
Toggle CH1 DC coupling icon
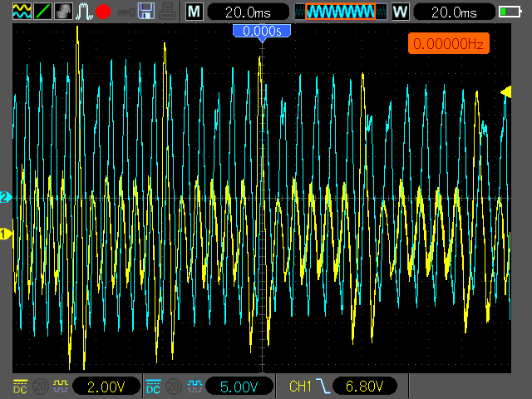point(20,387)
